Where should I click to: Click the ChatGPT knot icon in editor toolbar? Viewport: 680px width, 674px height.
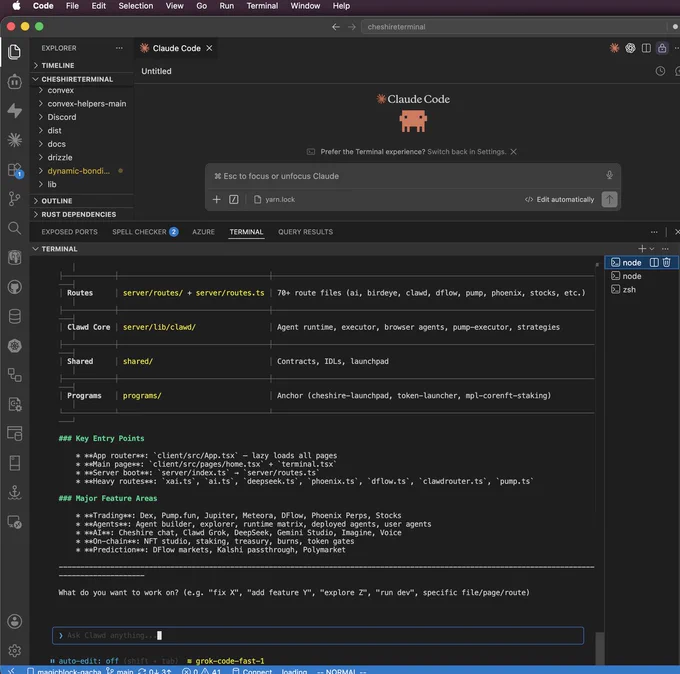click(630, 48)
